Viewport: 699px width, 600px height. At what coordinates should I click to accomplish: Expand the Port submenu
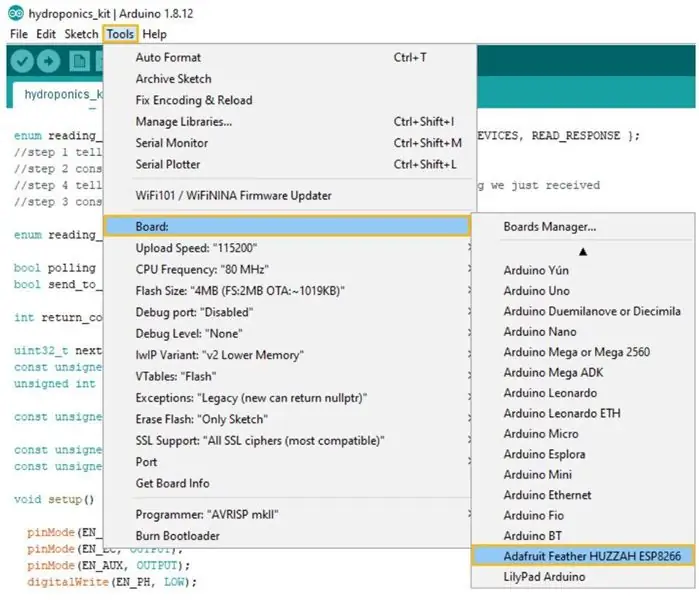pos(288,462)
